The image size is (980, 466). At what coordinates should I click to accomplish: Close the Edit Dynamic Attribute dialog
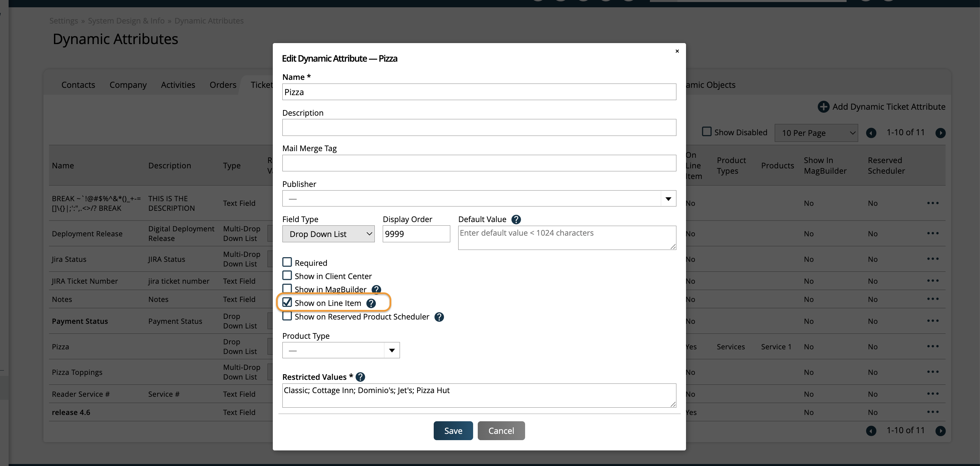click(677, 51)
